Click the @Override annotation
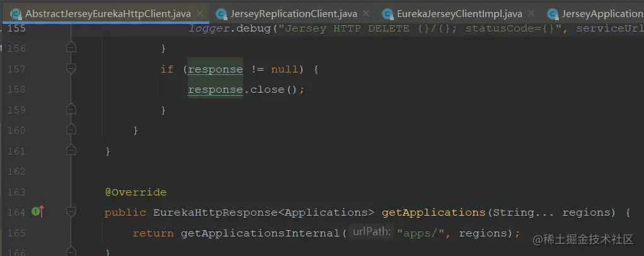644x256 pixels. [x=136, y=192]
